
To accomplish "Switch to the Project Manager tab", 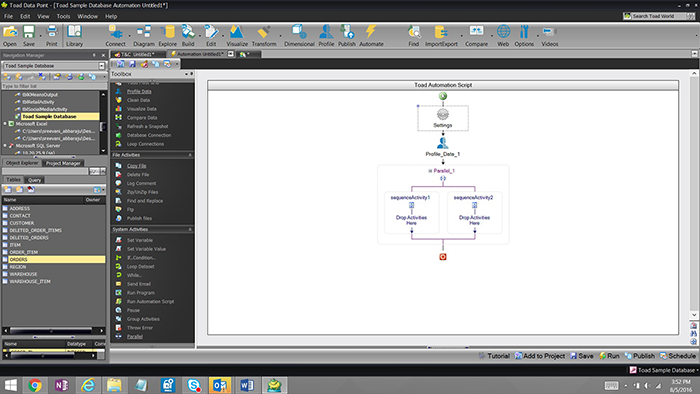I will [x=63, y=163].
